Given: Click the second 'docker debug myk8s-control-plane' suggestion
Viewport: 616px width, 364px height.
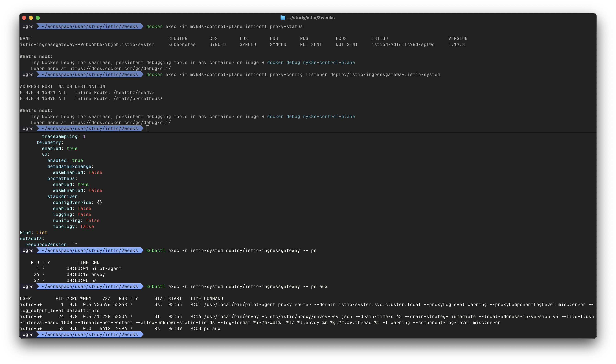Looking at the screenshot, I should click(311, 116).
